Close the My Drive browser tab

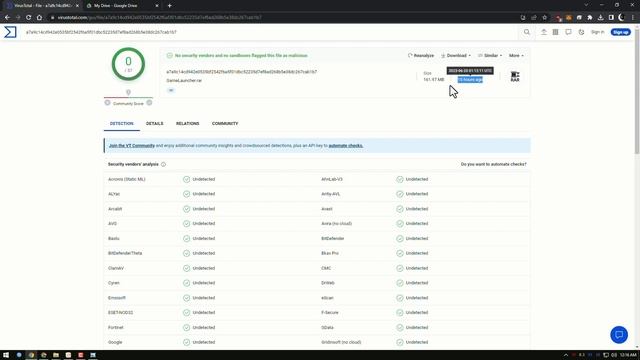tap(157, 6)
